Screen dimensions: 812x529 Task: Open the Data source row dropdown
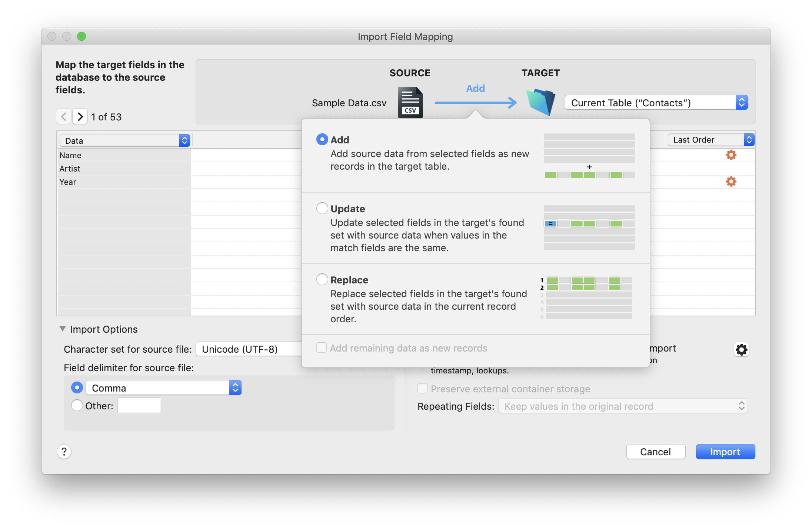[125, 140]
